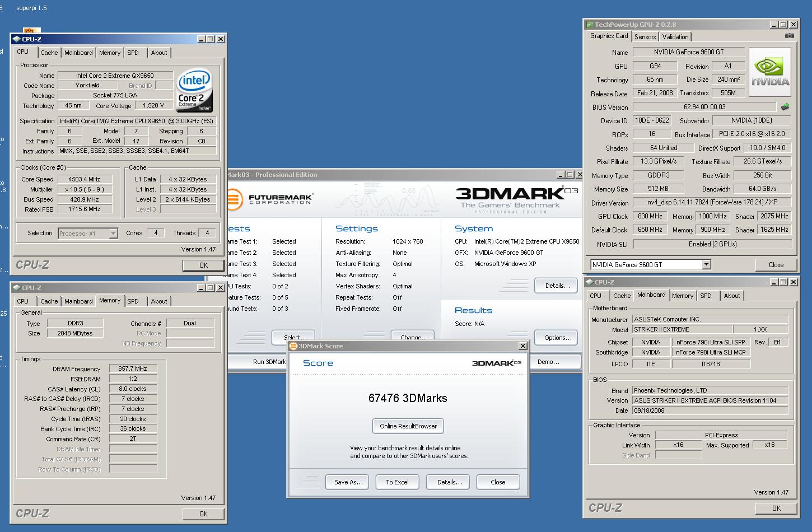Viewport: 812px width, 532px height.
Task: Click the Select... tests button in 3DMark03
Action: coord(295,336)
